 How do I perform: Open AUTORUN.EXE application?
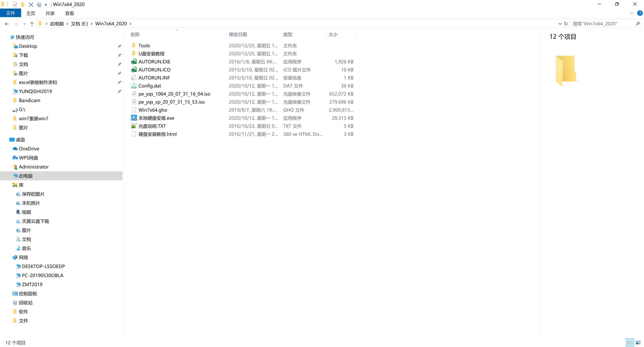[154, 61]
